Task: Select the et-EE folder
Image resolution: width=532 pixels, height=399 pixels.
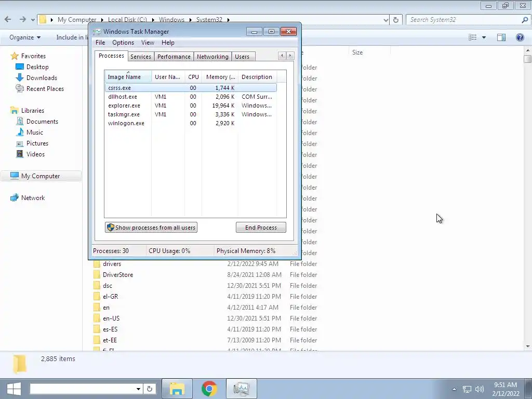Action: [110, 340]
